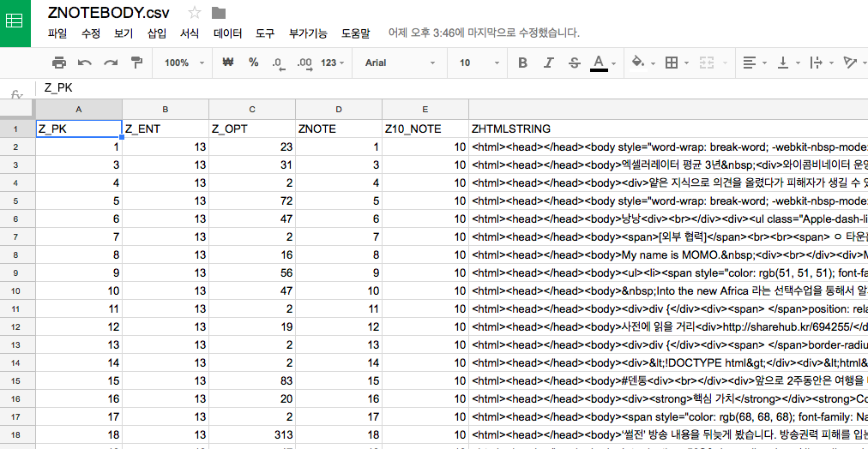Open text wrapping dropdown
The image size is (868, 449).
pos(820,63)
